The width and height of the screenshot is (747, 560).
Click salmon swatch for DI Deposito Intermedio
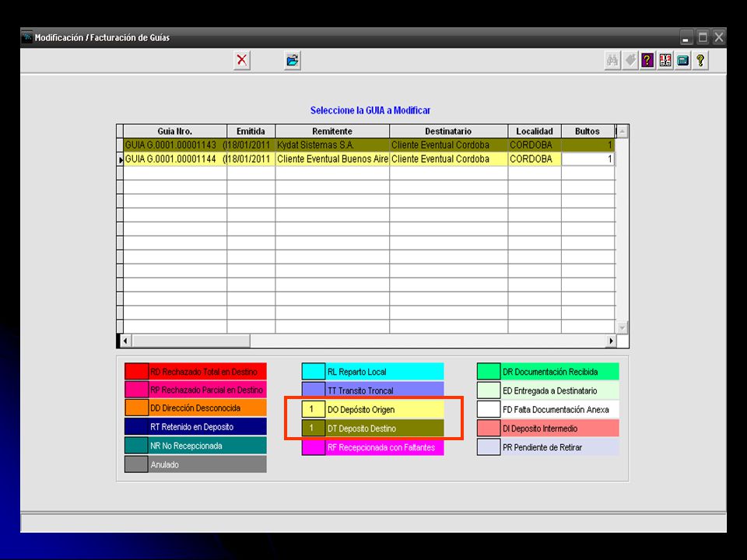pos(489,428)
